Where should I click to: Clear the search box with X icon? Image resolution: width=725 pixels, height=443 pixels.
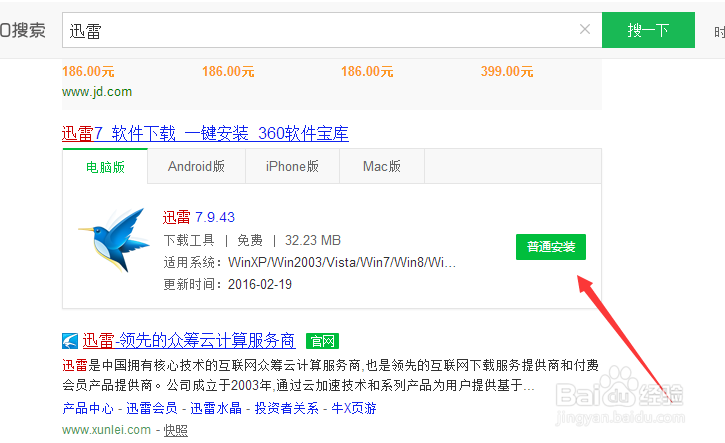click(585, 30)
